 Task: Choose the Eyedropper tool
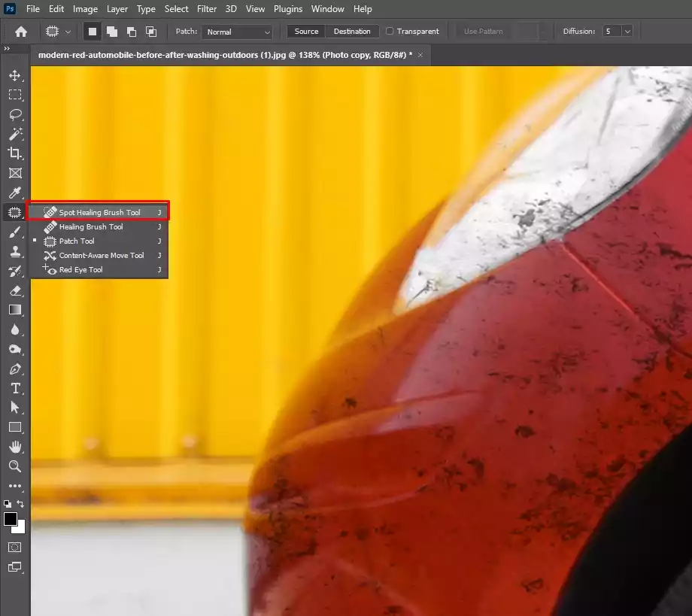pyautogui.click(x=14, y=193)
